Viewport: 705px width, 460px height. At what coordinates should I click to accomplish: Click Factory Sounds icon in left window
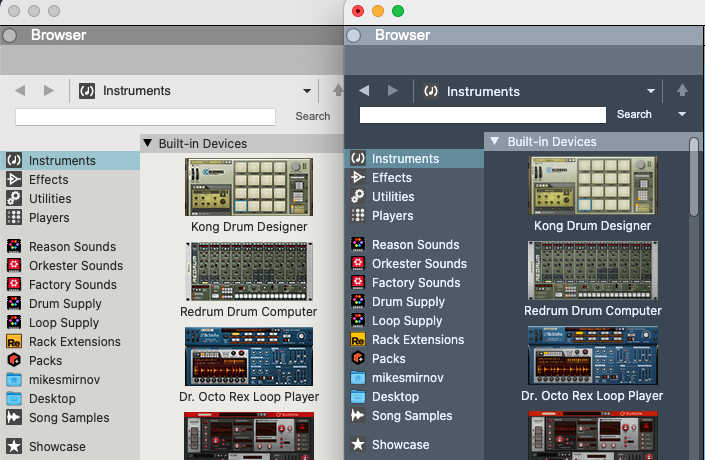tap(14, 284)
